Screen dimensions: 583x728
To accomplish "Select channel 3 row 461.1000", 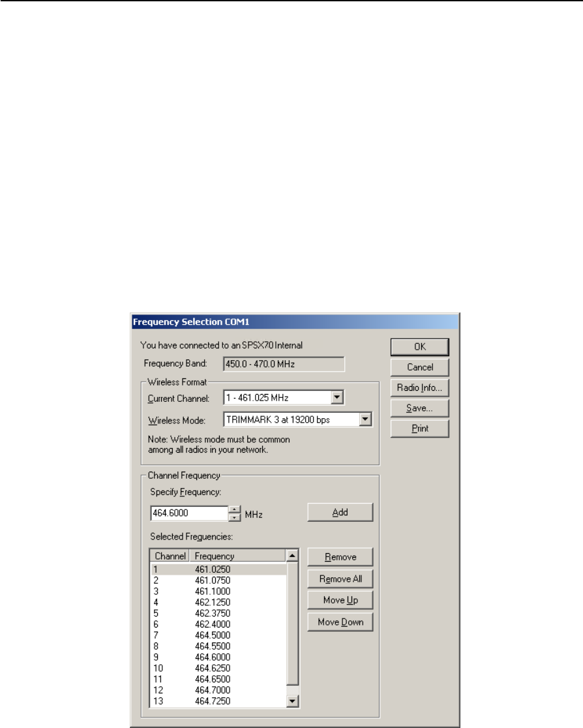I will click(218, 592).
